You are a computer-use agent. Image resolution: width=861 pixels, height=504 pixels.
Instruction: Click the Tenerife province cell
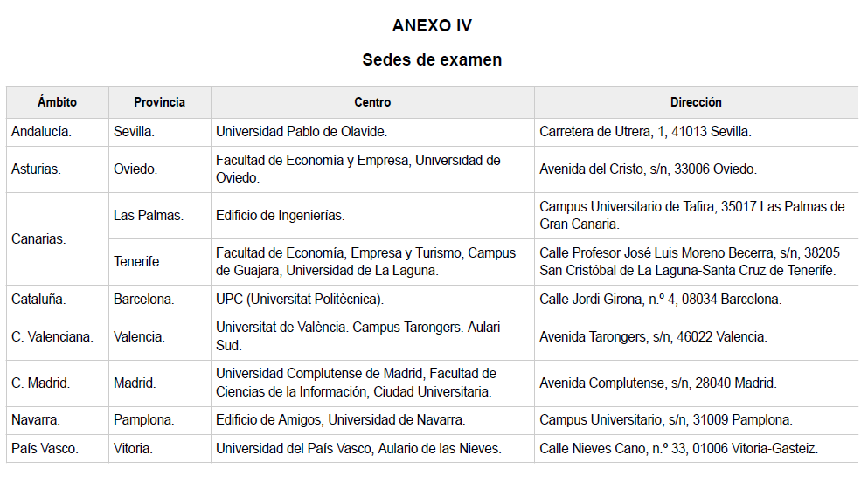pos(138,262)
